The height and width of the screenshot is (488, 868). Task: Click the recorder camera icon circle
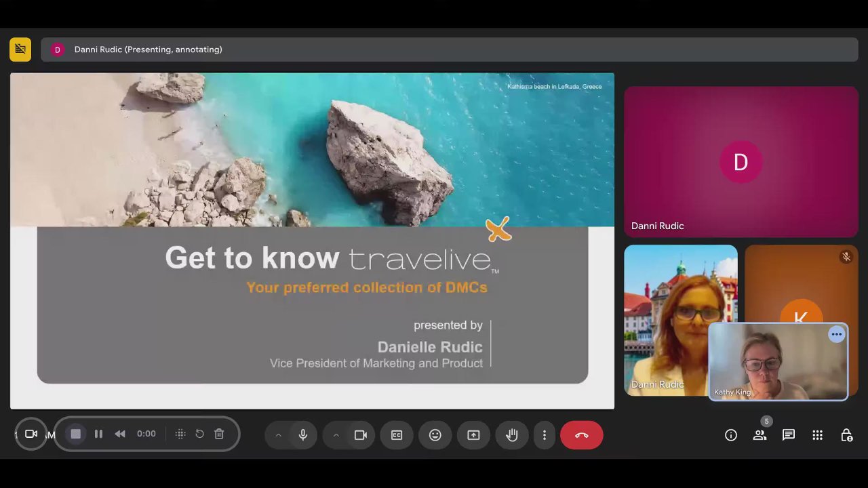(x=31, y=434)
